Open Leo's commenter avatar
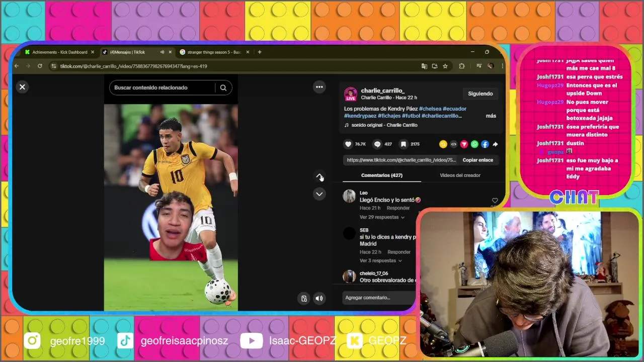 (349, 196)
